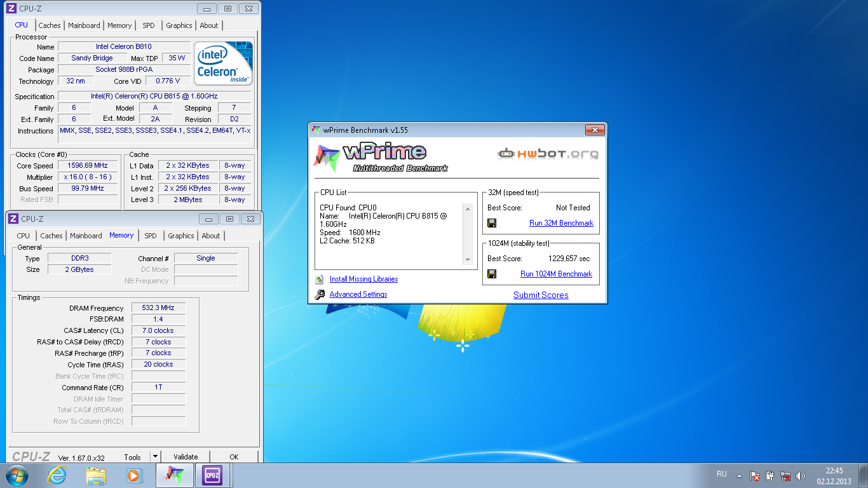Click the power tray icon
This screenshot has height=488, width=868.
click(770, 475)
